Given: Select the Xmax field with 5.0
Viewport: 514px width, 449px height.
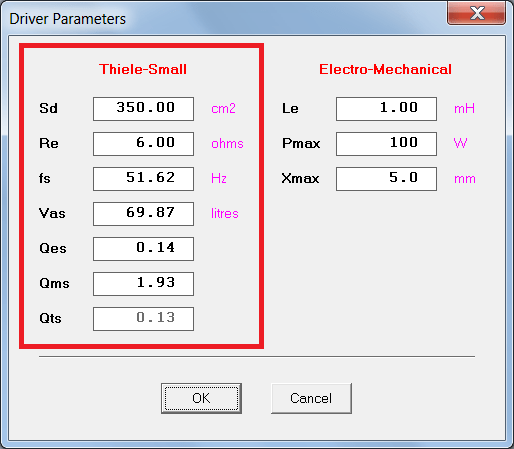Looking at the screenshot, I should 386,179.
